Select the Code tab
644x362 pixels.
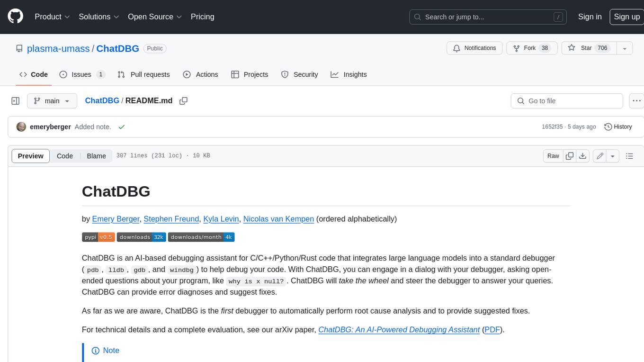click(34, 74)
